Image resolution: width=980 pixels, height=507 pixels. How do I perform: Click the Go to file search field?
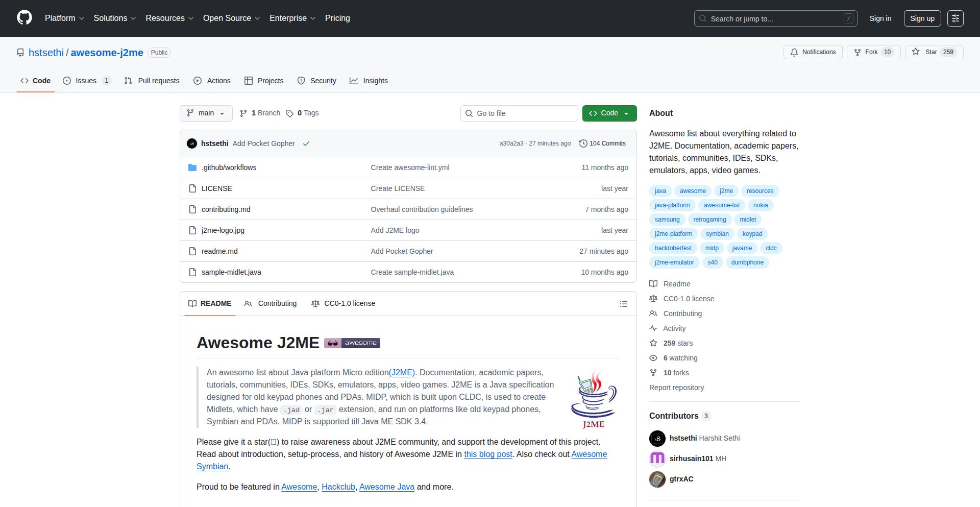coord(519,113)
